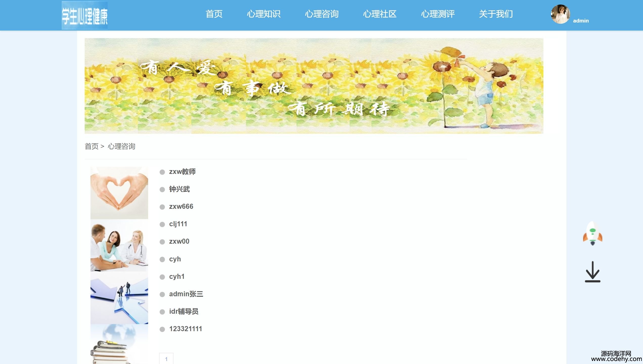Select the cyh entry
The height and width of the screenshot is (364, 643).
click(175, 259)
